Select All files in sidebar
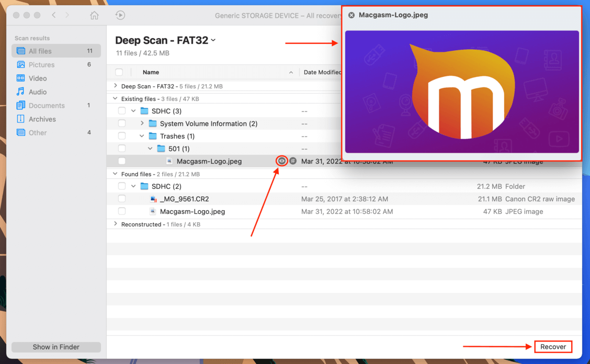This screenshot has height=364, width=590. tap(56, 51)
